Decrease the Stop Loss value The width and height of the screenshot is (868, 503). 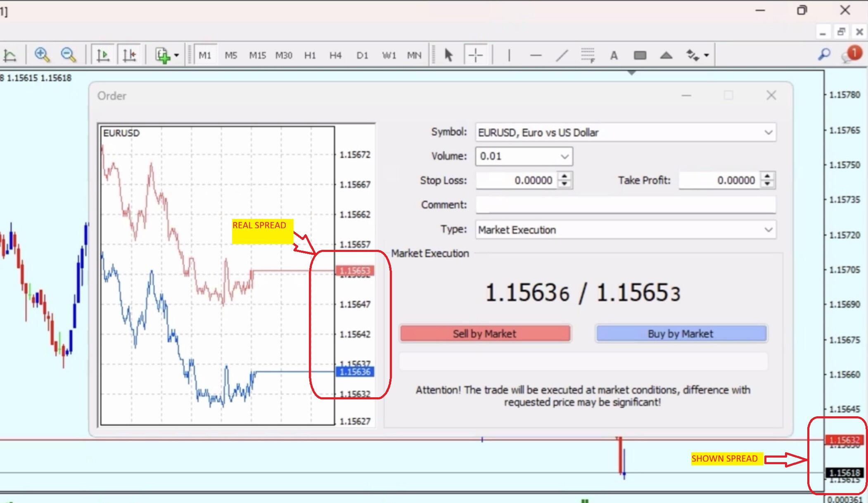click(x=564, y=184)
